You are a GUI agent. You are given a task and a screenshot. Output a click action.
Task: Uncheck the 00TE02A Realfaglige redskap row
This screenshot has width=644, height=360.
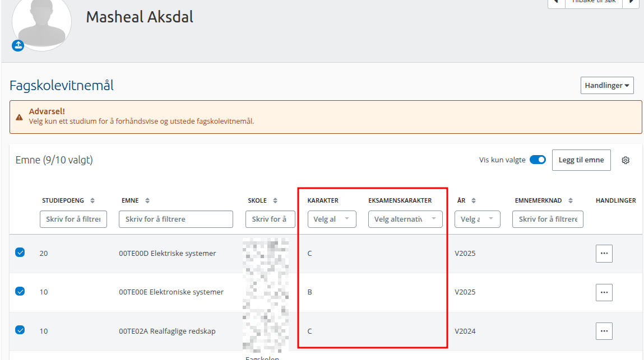(20, 330)
